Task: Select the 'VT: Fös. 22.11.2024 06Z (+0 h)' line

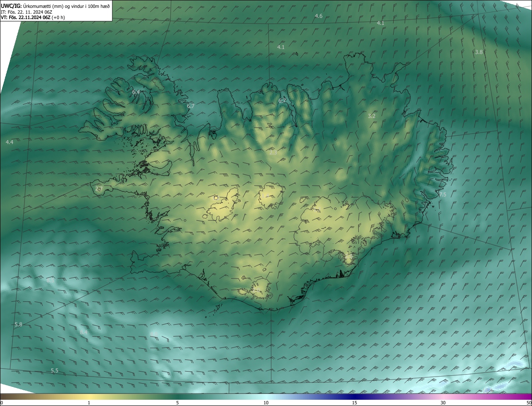Action: click(x=33, y=17)
